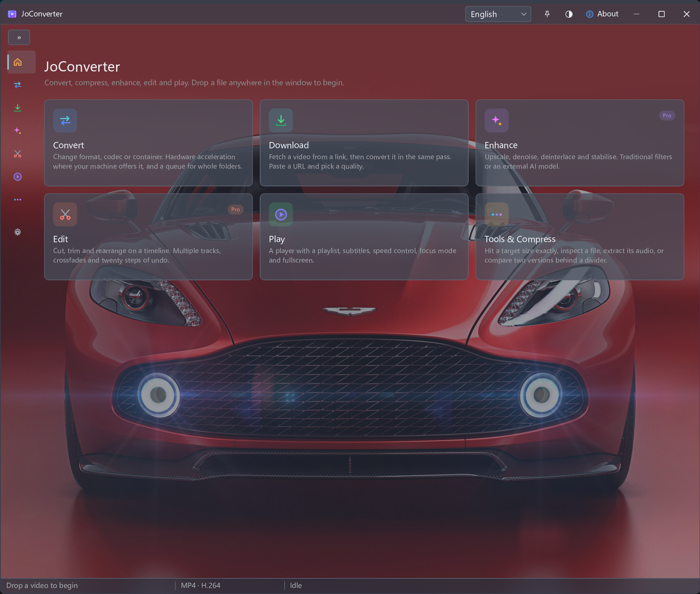Screen dimensions: 700x594
Task: Open the Download card title
Action: coord(289,145)
